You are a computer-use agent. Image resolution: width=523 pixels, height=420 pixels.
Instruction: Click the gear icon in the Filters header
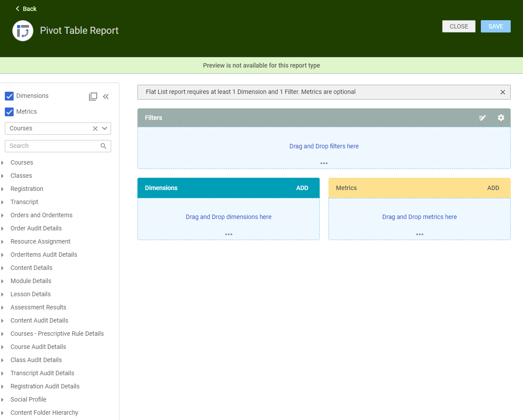point(501,118)
